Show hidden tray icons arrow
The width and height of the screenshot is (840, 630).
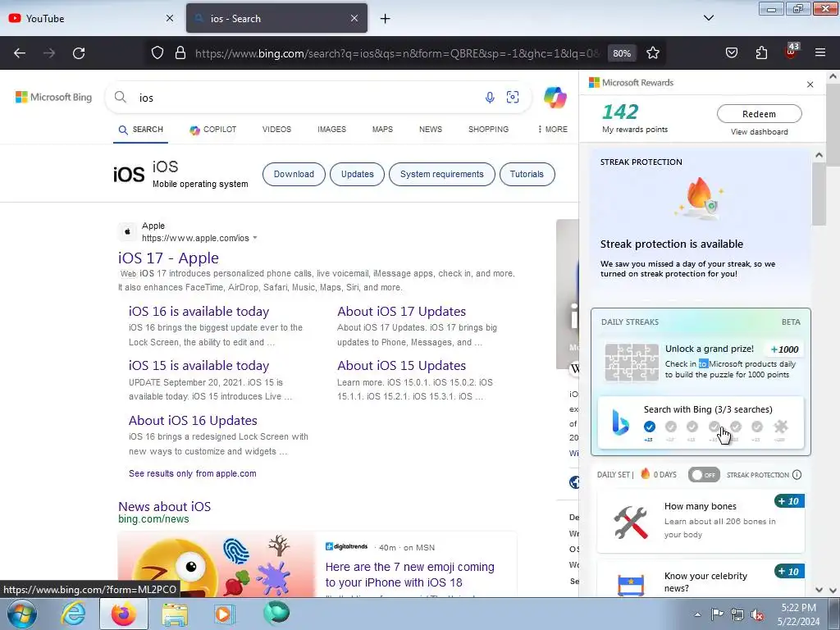pyautogui.click(x=697, y=614)
